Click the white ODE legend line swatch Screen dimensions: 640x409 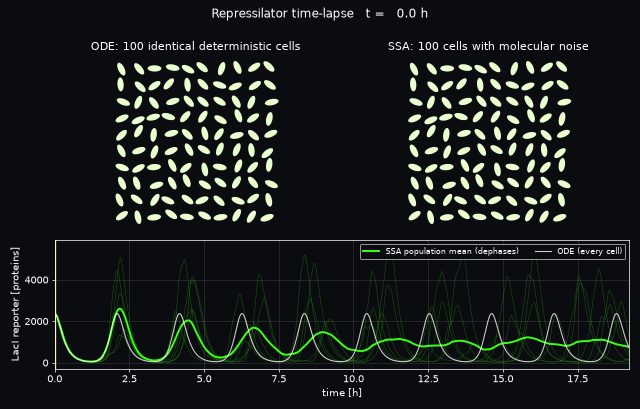tap(543, 251)
